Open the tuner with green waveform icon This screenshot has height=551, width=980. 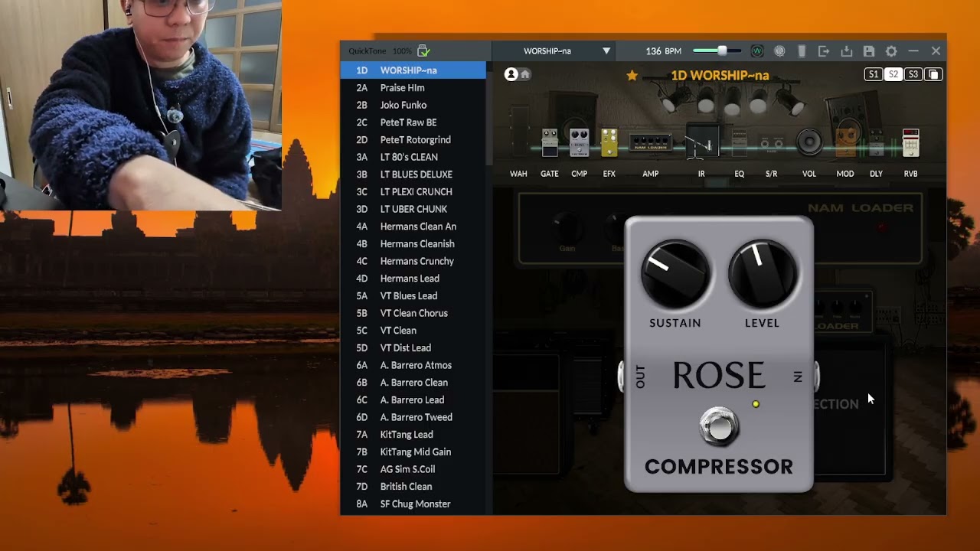point(757,51)
